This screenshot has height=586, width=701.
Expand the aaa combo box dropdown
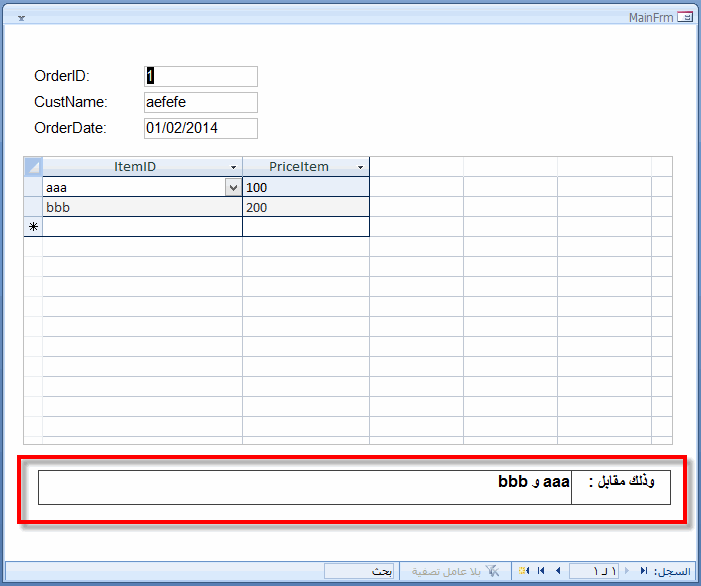[233, 187]
